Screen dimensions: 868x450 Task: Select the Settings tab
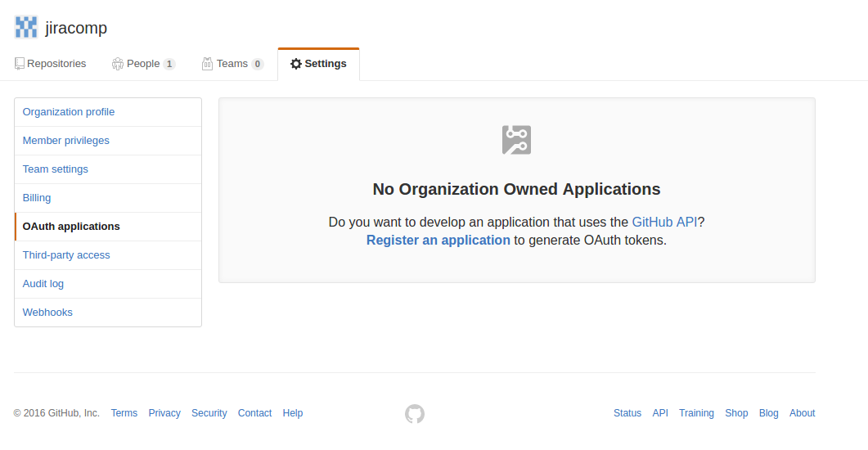[x=319, y=64]
